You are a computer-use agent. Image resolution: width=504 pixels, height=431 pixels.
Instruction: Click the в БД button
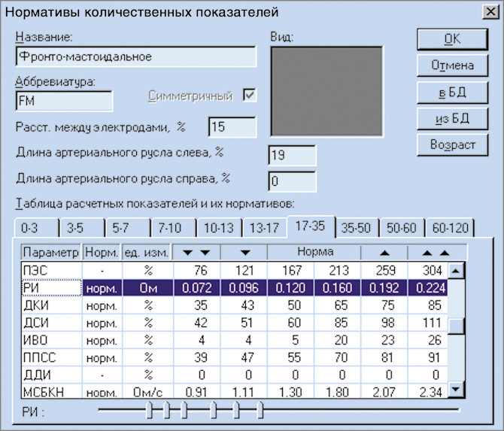[452, 92]
